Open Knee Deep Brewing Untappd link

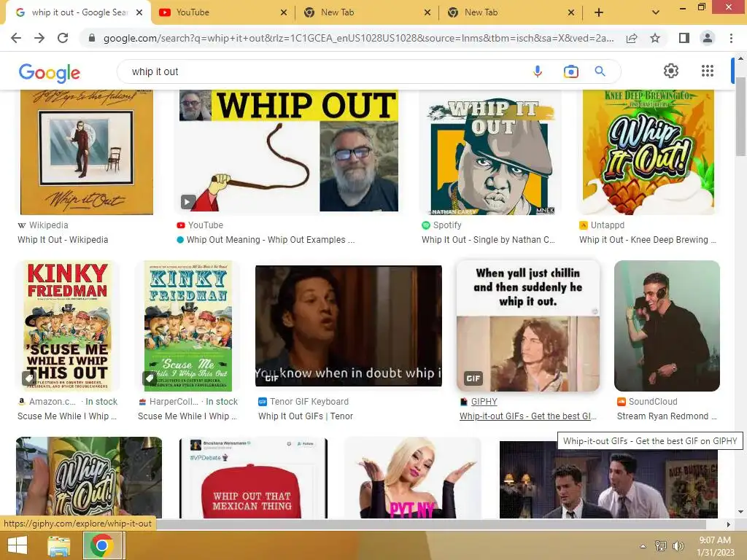(648, 239)
